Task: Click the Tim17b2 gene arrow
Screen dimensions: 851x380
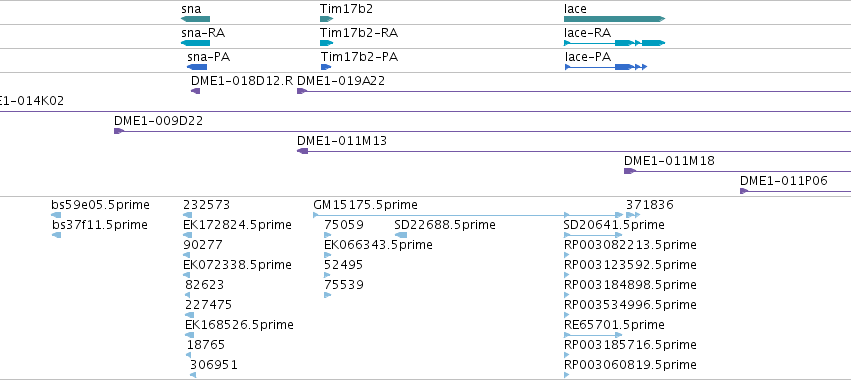Action: coord(326,19)
